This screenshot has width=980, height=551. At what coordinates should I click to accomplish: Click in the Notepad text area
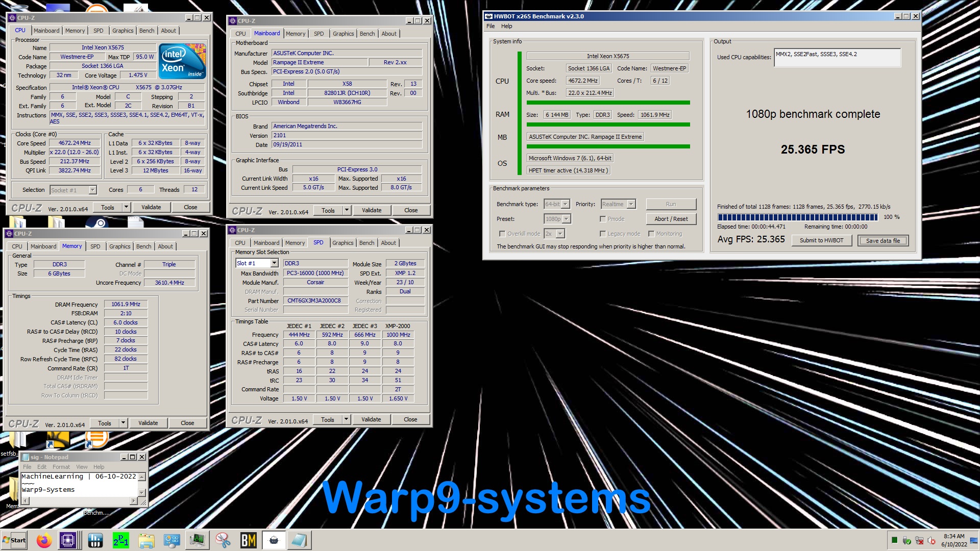tap(79, 484)
